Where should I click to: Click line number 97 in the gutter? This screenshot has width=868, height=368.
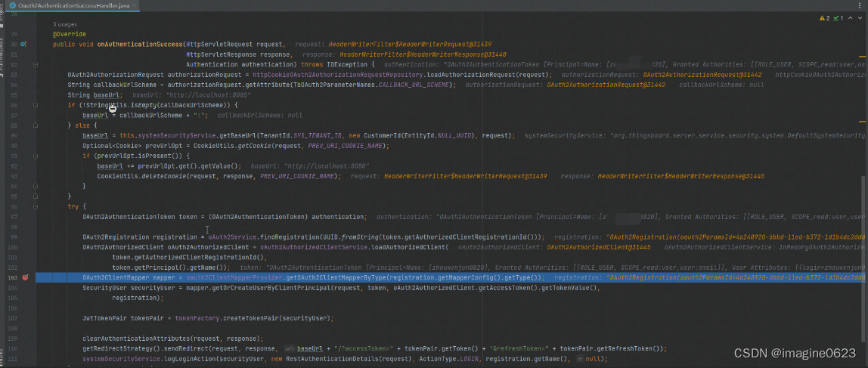(14, 216)
